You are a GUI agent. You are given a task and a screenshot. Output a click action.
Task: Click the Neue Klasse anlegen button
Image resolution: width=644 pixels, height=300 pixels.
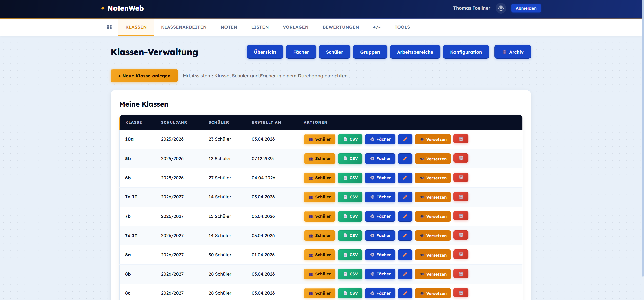[x=144, y=75]
